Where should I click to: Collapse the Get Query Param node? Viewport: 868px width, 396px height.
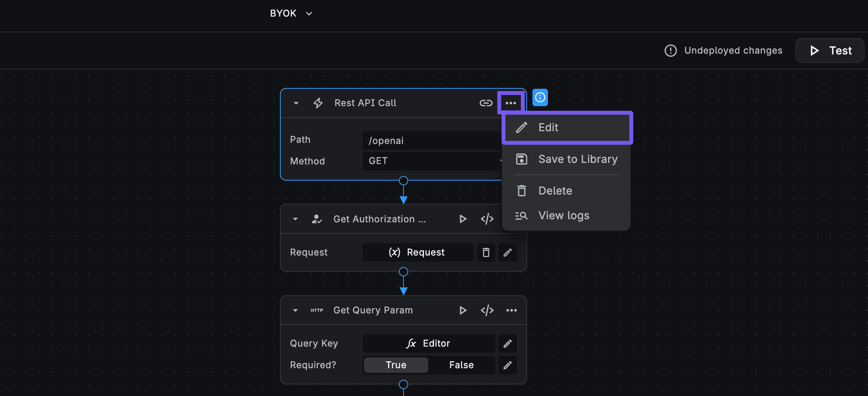[x=295, y=310]
